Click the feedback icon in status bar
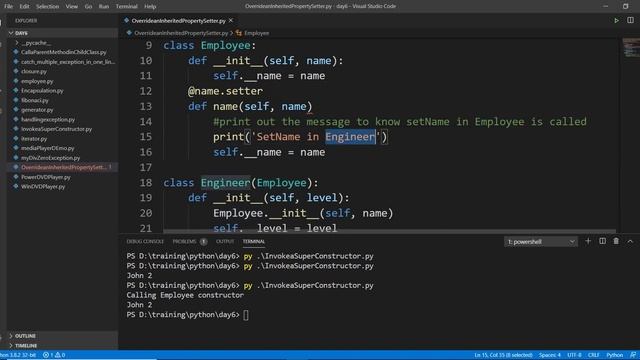640x360 pixels. coord(633,355)
